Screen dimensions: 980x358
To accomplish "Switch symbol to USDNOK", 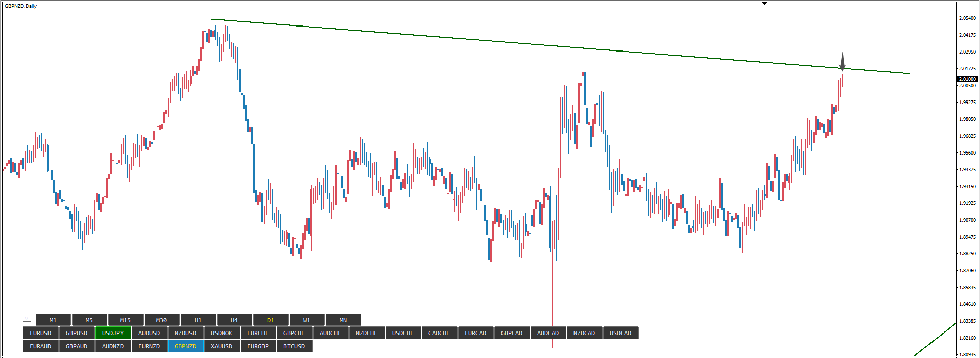I will tap(222, 333).
